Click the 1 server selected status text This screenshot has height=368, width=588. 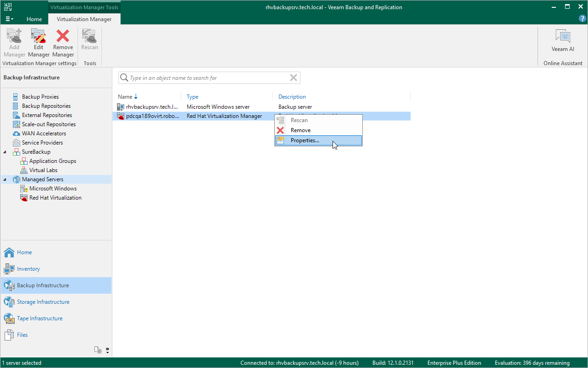point(22,363)
